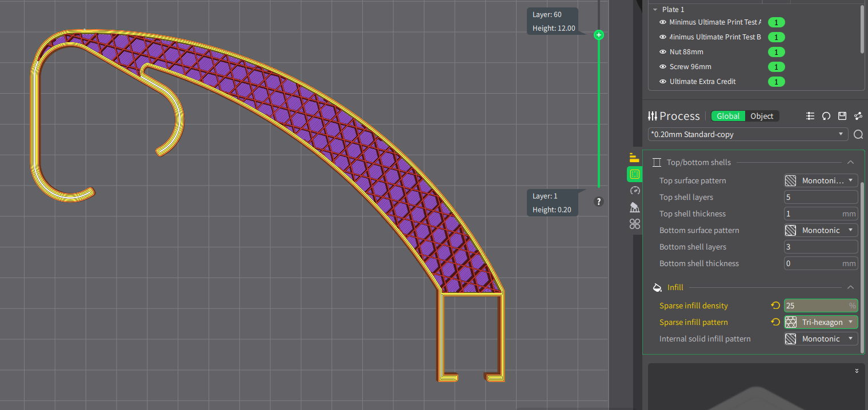Open the Others settings tab icon
Viewport: 868px width, 410px height.
(x=634, y=224)
